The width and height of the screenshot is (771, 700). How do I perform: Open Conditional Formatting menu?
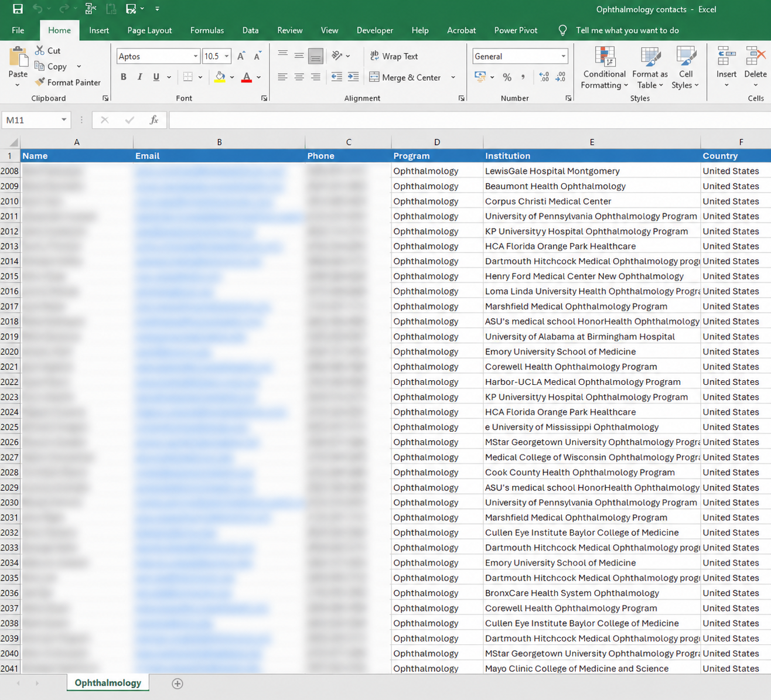coord(605,68)
